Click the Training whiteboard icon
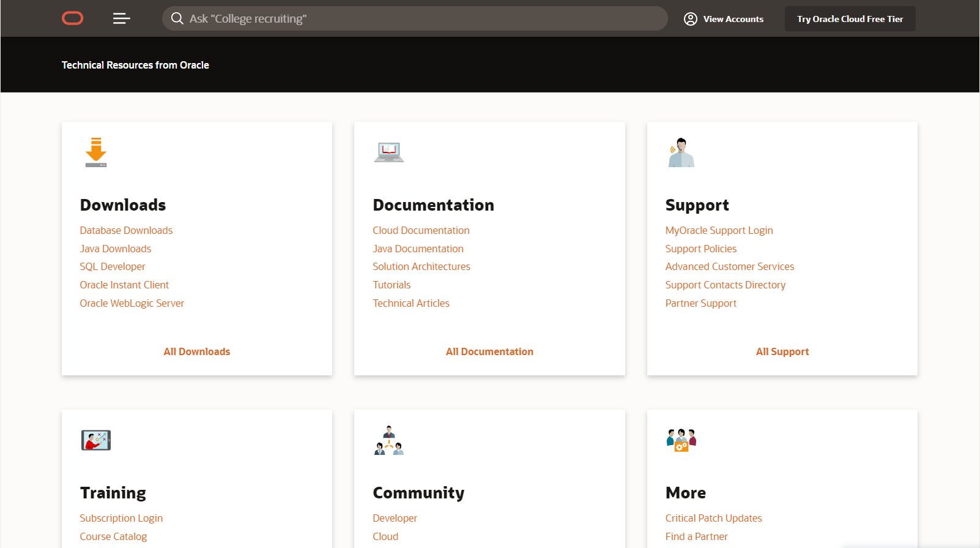Image resolution: width=980 pixels, height=548 pixels. pos(96,440)
